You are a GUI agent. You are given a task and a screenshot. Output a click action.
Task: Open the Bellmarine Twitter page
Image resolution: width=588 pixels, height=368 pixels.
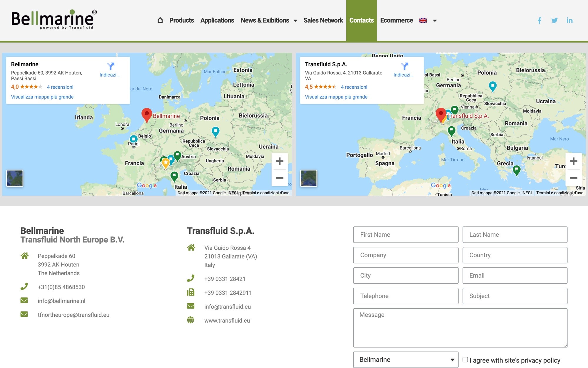pyautogui.click(x=554, y=20)
